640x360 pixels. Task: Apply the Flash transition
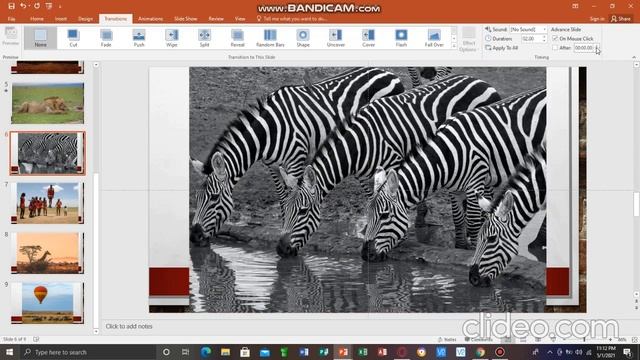(401, 38)
